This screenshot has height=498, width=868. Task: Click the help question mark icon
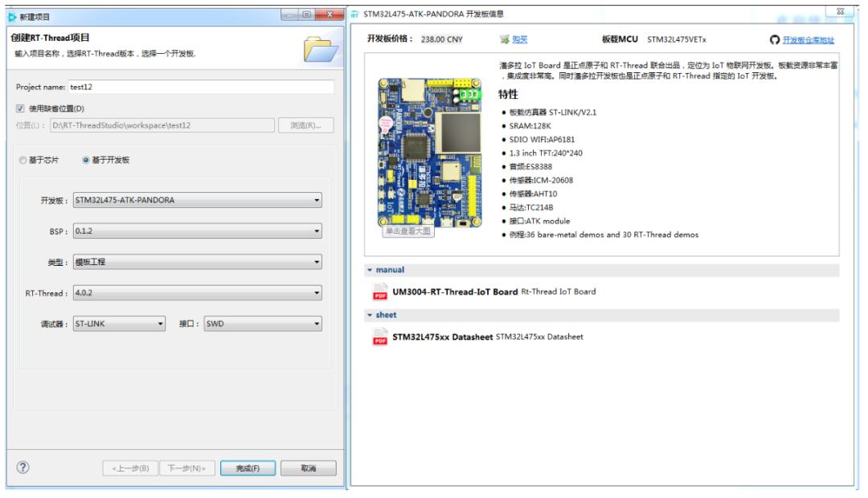[23, 467]
